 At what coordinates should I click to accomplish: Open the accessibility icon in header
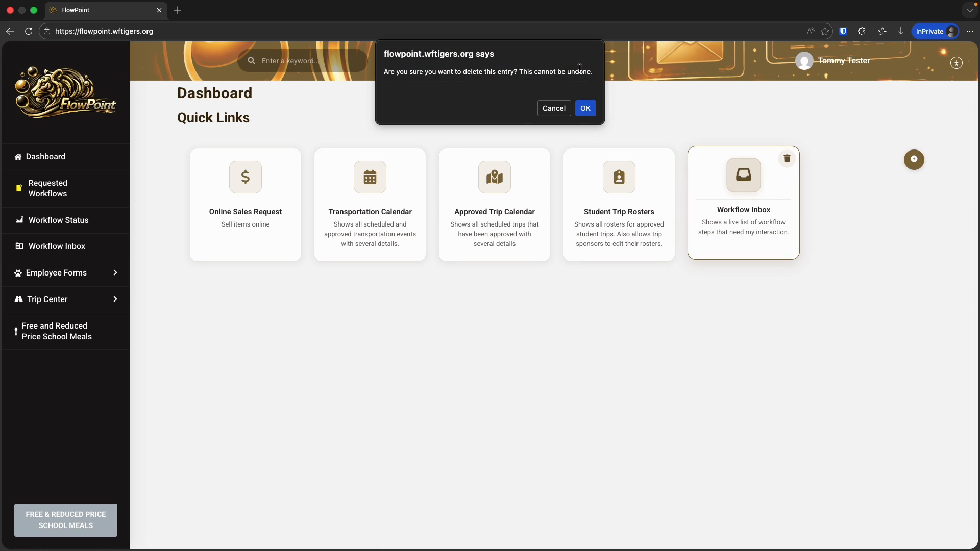(956, 63)
